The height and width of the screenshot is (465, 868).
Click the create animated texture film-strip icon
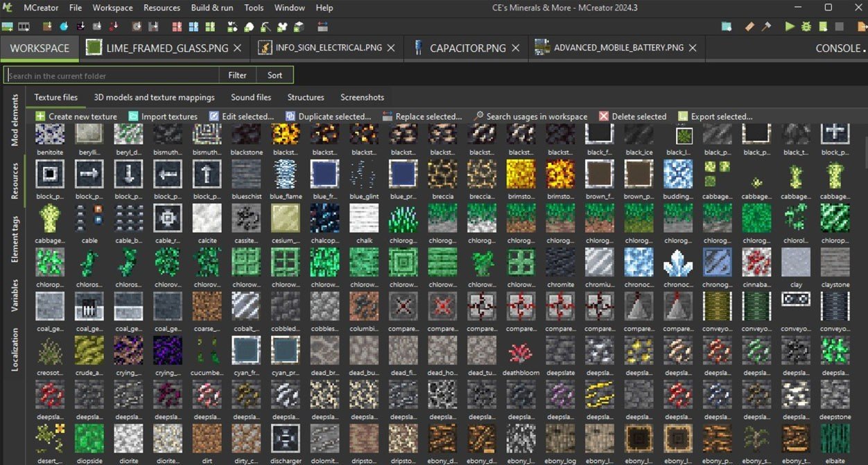coord(24,27)
